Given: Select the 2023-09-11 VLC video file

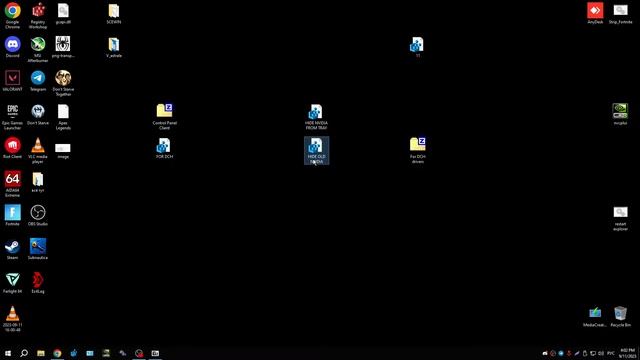Looking at the screenshot, I should click(x=12, y=318).
